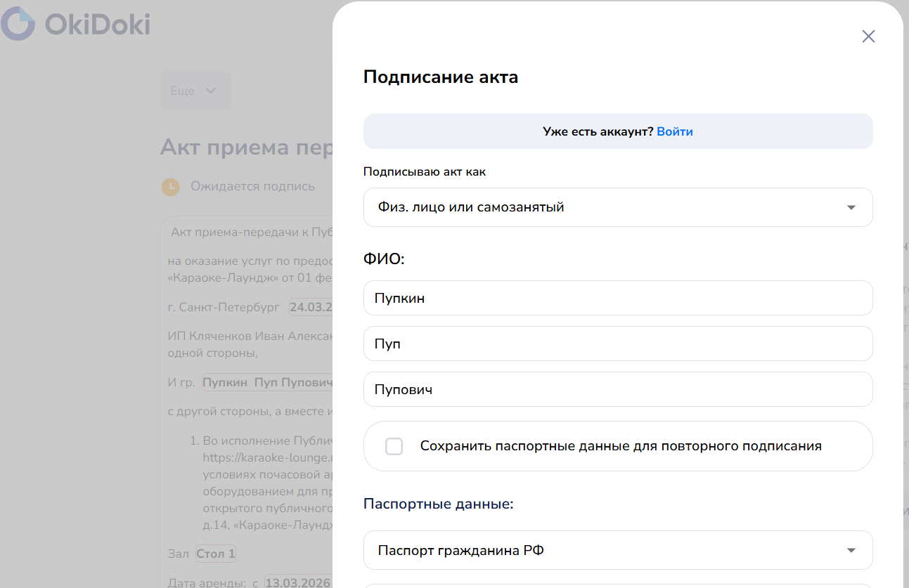Open the Физ. лицо или самозанятый dropdown
This screenshot has height=588, width=909.
[617, 207]
